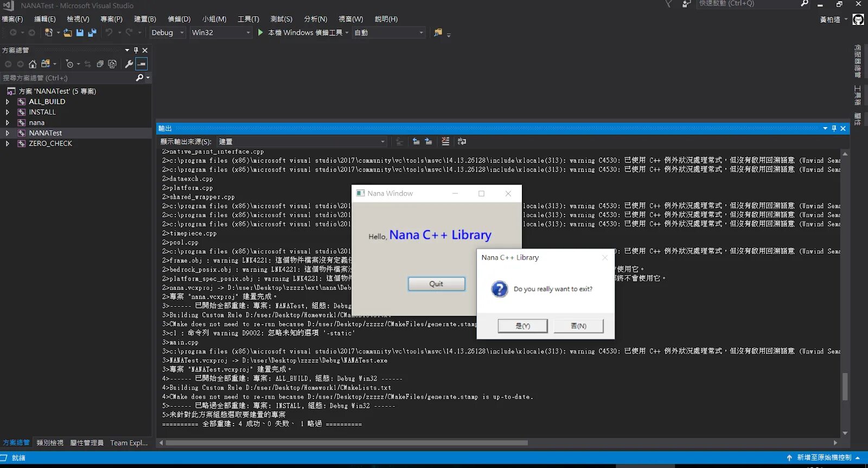Screen dimensions: 868x468
Task: Click 是(Y) to confirm exit
Action: tap(523, 326)
